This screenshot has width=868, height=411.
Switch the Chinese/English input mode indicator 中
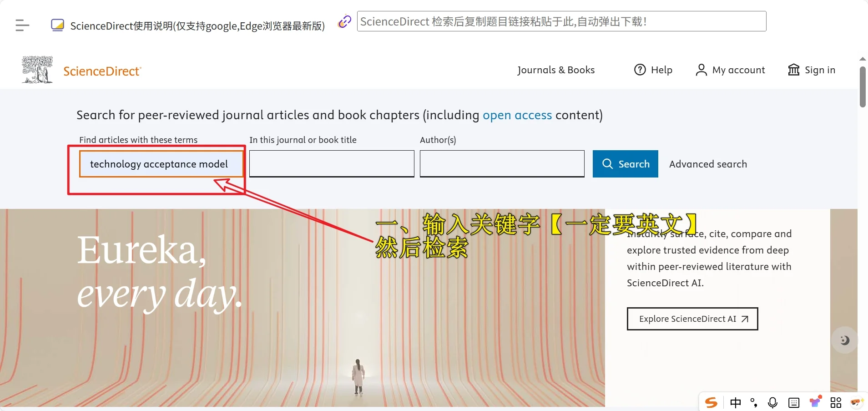(736, 402)
